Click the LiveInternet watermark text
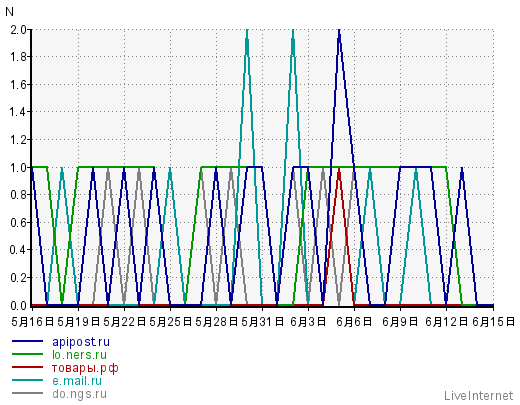This screenshot has height=405, width=520. click(x=479, y=396)
